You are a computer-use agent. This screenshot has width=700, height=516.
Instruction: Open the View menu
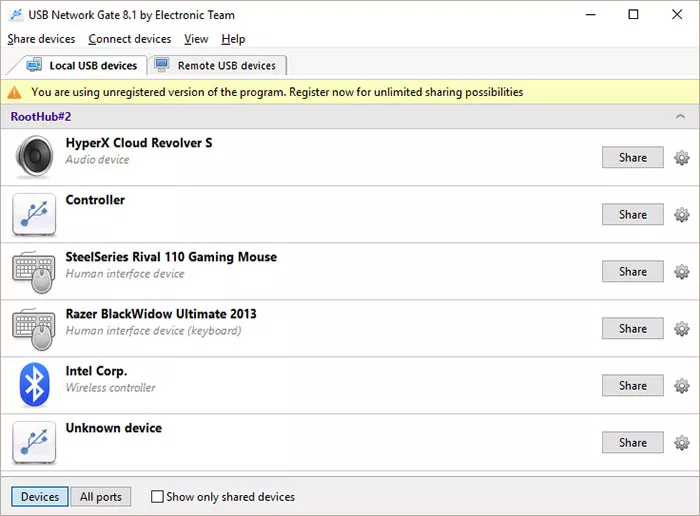tap(196, 39)
